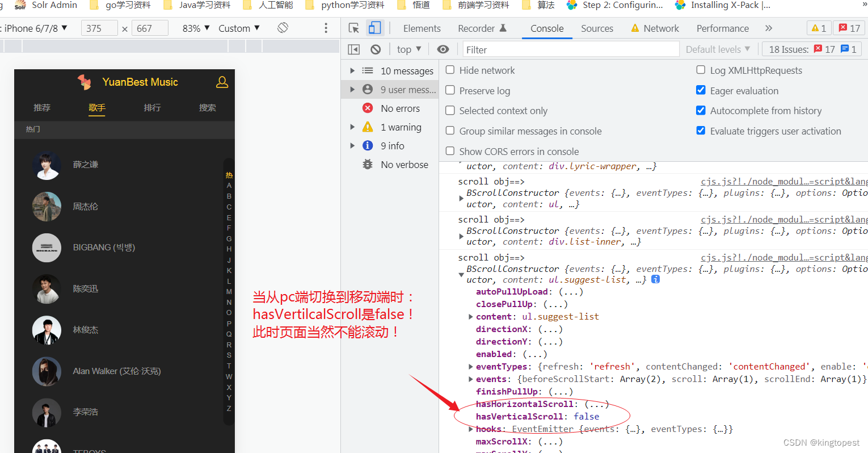Select the inspect element cursor icon
This screenshot has width=868, height=453.
(x=353, y=28)
